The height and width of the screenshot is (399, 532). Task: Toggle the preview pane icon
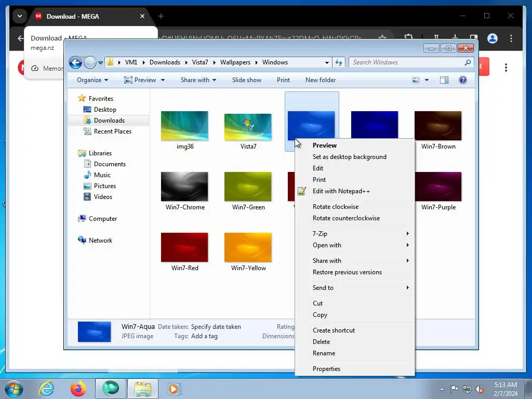[444, 80]
